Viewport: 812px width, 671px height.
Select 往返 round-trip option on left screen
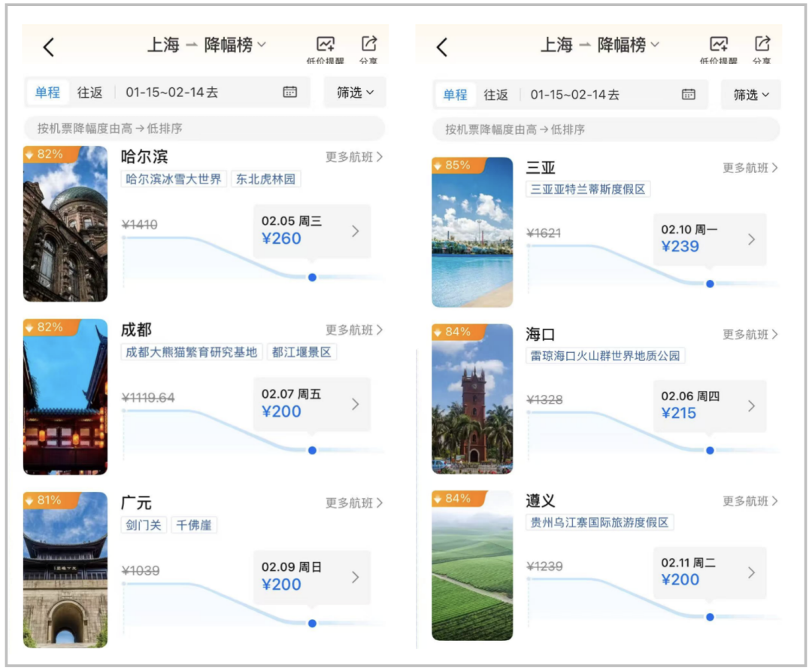click(x=89, y=93)
